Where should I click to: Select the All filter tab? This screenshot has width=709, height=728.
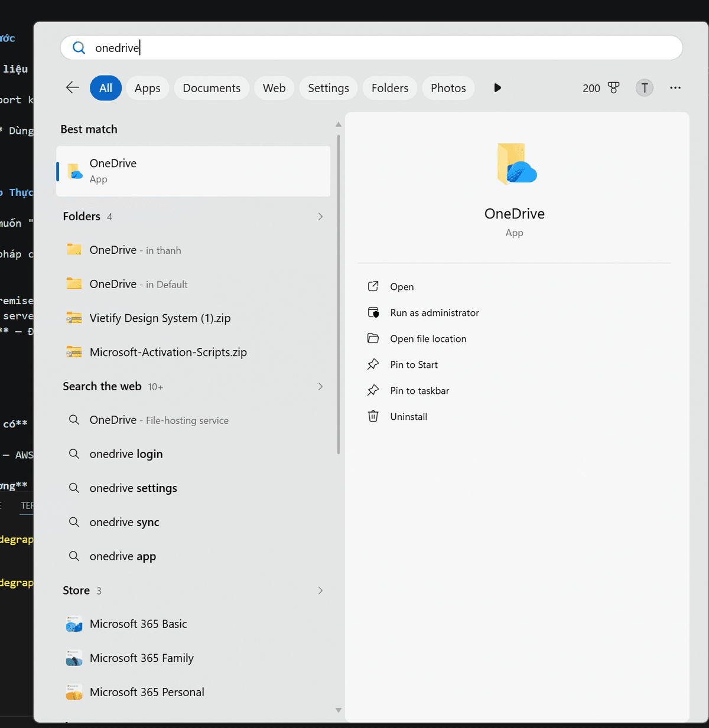[x=106, y=88]
